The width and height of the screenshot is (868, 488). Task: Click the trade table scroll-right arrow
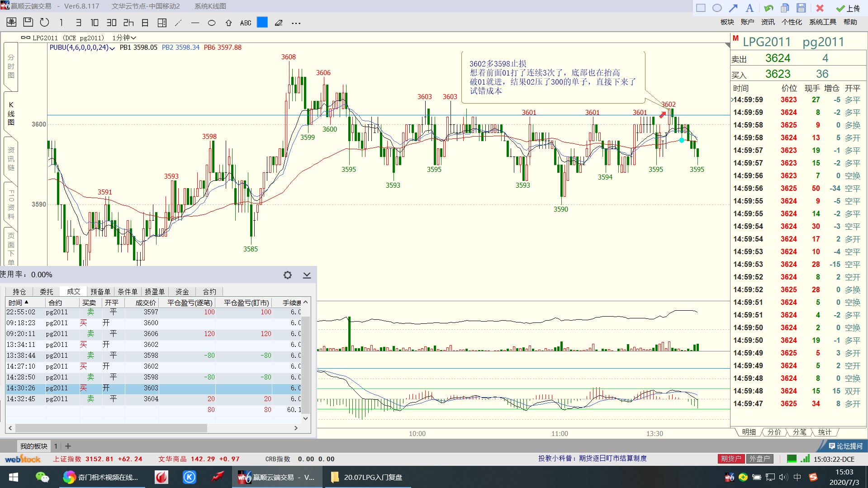[x=296, y=428]
